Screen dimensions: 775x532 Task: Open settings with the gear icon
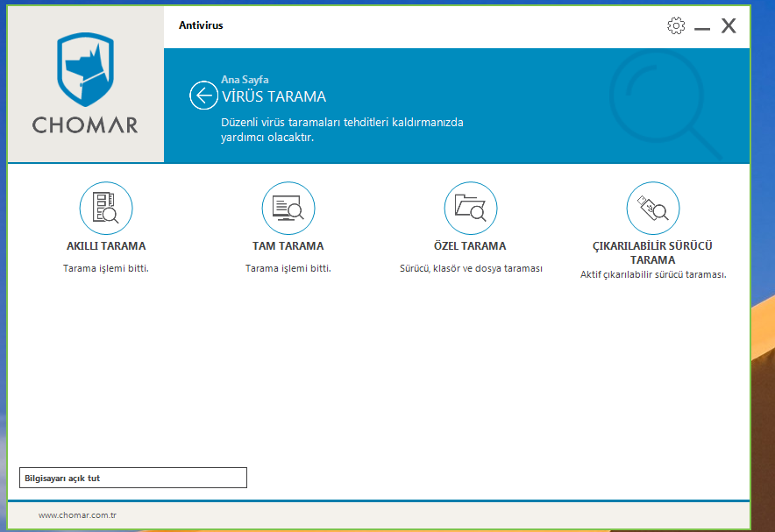[676, 25]
